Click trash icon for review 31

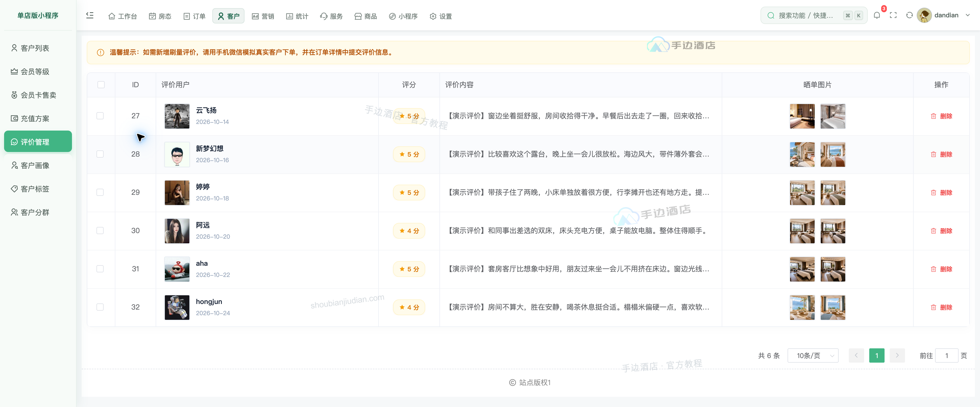[933, 269]
